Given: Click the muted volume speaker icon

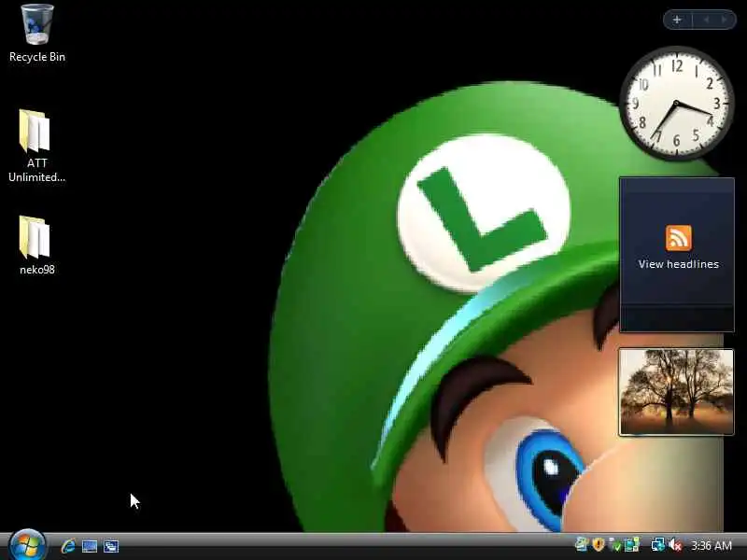Looking at the screenshot, I should (x=675, y=544).
